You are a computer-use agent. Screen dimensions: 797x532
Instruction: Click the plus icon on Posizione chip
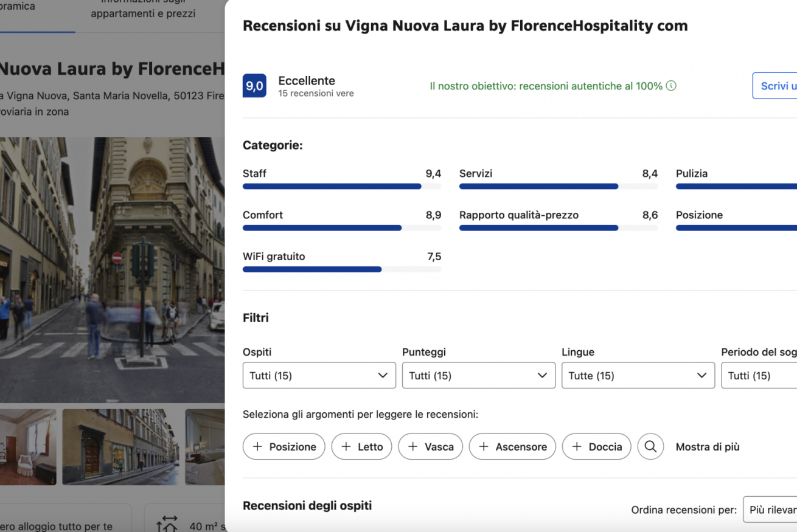pos(257,447)
